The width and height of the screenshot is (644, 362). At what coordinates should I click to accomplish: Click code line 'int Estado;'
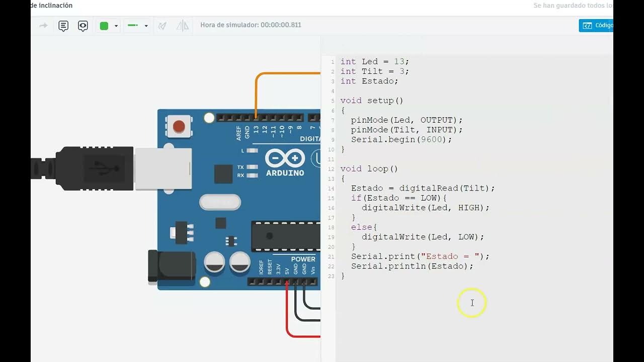coord(369,81)
